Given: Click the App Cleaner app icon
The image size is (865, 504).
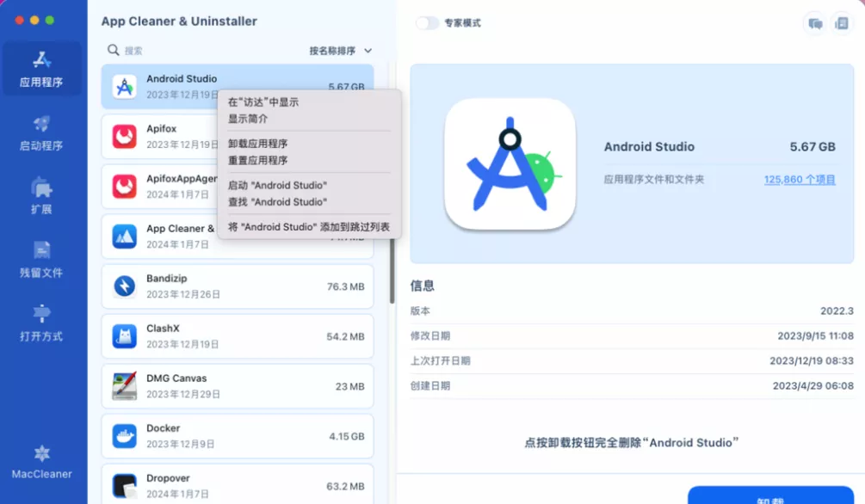Looking at the screenshot, I should tap(125, 237).
